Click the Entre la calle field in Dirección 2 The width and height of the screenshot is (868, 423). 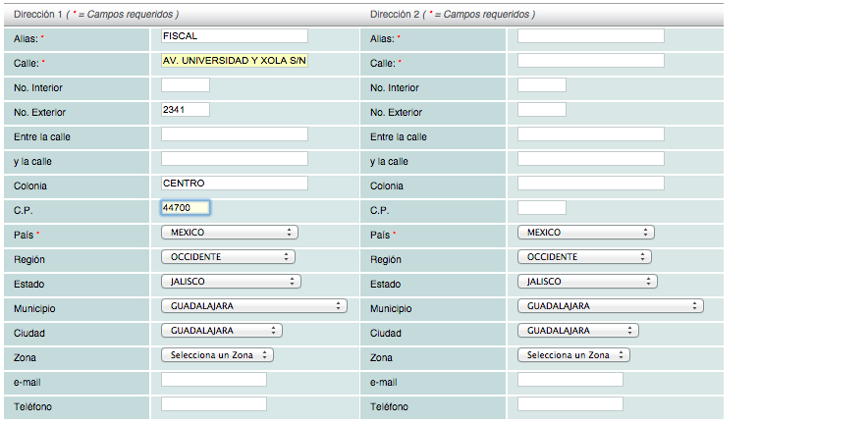(x=590, y=134)
